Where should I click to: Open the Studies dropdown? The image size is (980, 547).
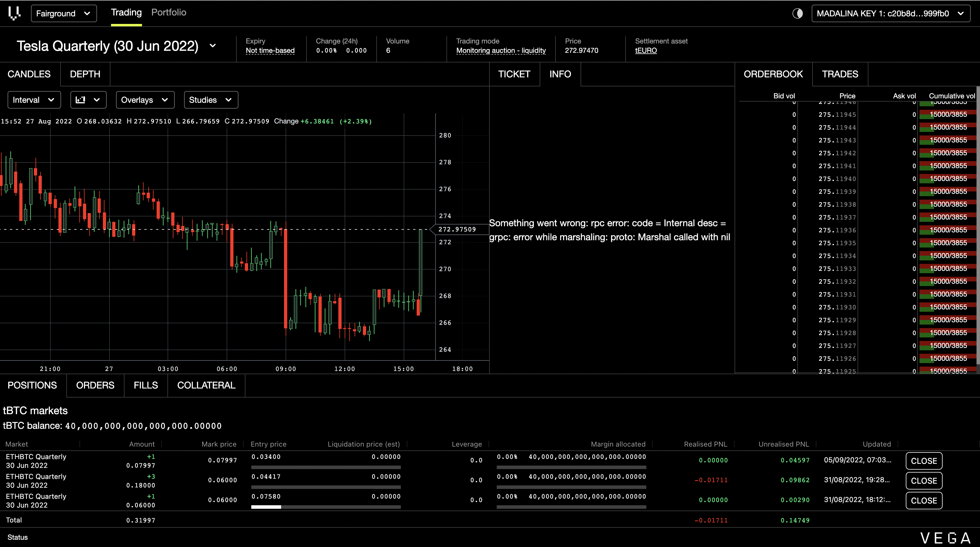pyautogui.click(x=211, y=100)
